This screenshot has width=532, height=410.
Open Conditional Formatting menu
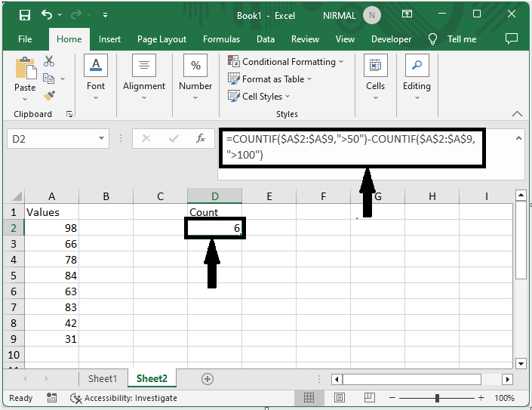click(286, 62)
